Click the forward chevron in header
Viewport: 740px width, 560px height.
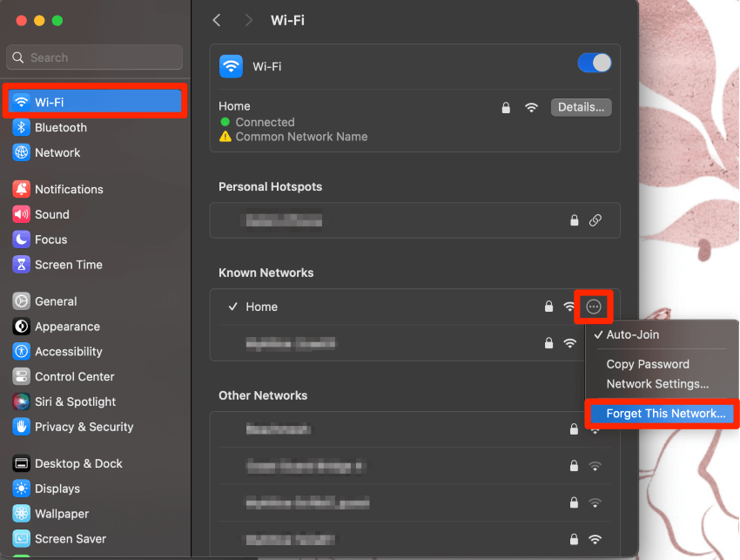(249, 20)
